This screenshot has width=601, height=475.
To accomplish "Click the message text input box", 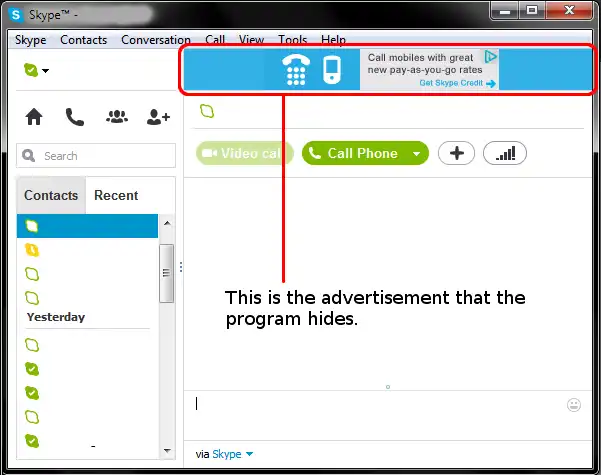I will [376, 415].
